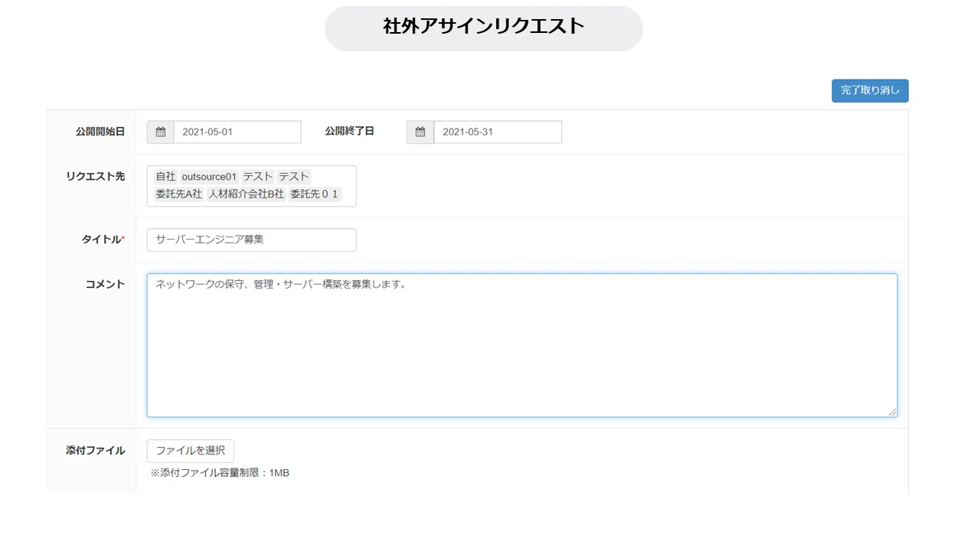Edit the start date field 2021-05-01
This screenshot has width=980, height=551.
pos(237,132)
